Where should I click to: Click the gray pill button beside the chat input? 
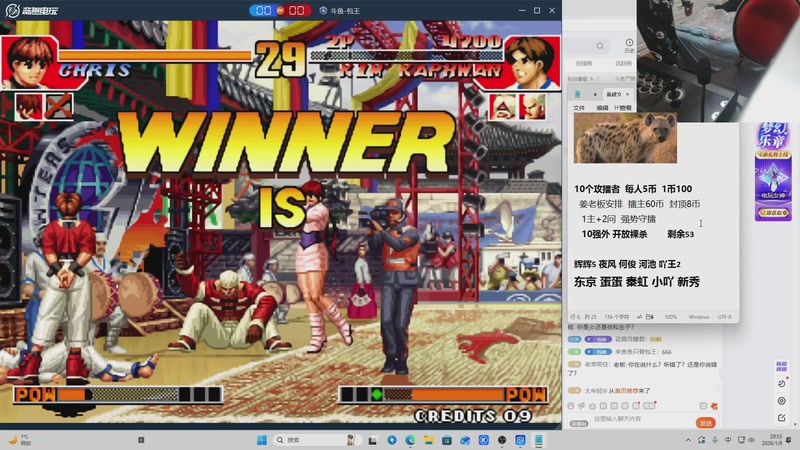579,423
